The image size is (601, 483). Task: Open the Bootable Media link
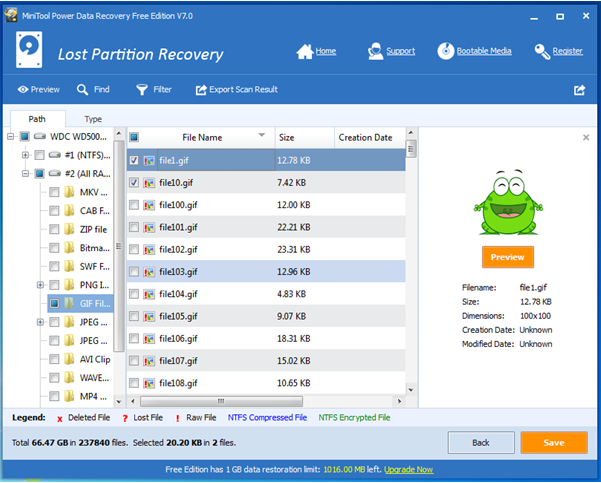(x=484, y=51)
